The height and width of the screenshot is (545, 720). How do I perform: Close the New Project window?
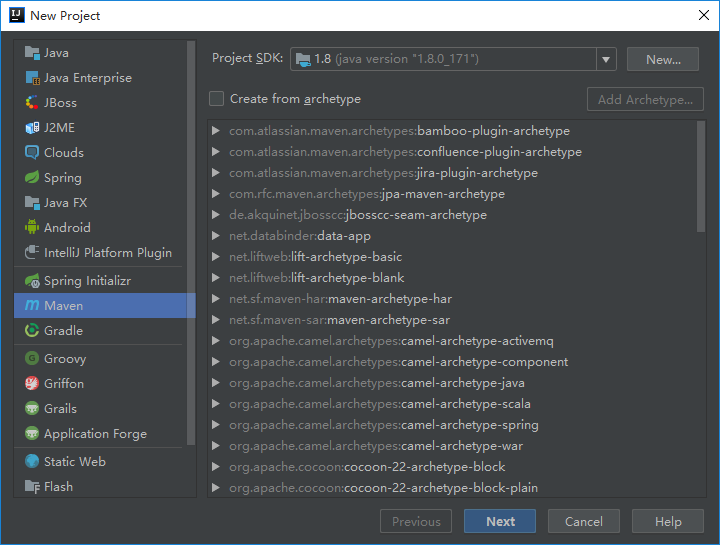(703, 15)
